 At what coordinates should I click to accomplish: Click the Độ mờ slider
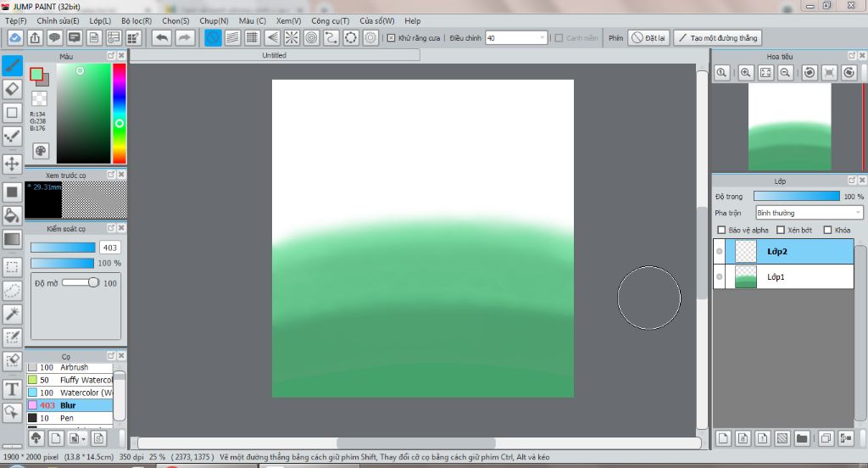click(81, 282)
